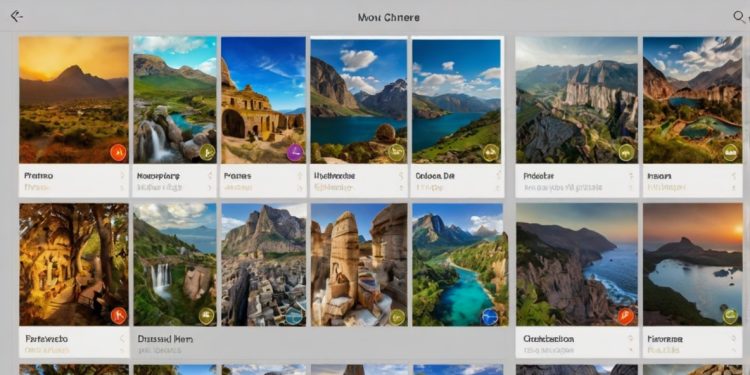
Task: Select the 'Pndeotae' card title
Action: pyautogui.click(x=539, y=176)
